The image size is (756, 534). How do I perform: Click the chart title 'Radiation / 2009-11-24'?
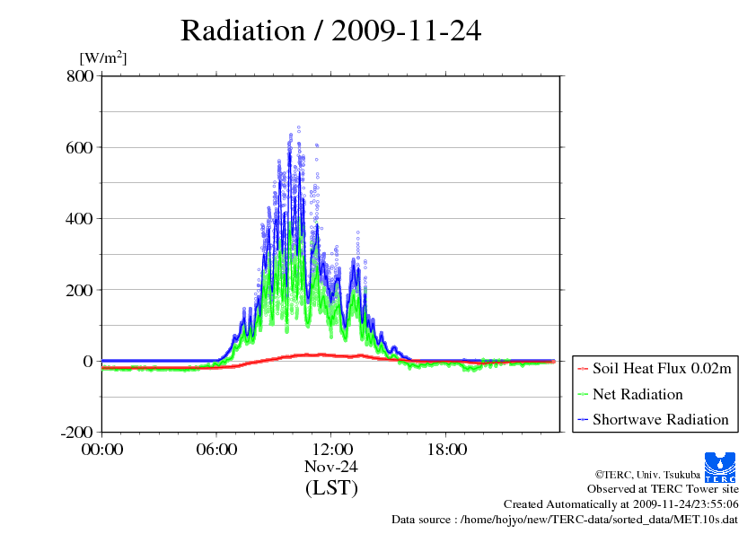point(330,31)
